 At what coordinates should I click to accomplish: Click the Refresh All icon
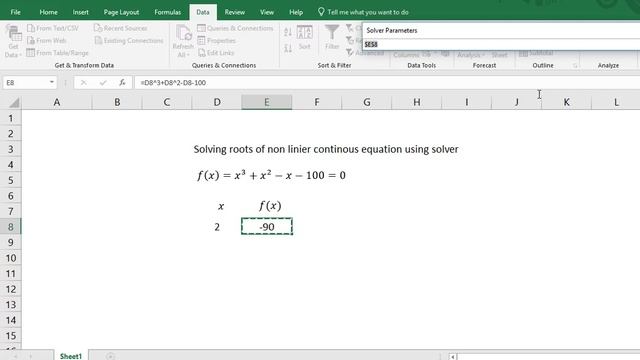[x=182, y=41]
